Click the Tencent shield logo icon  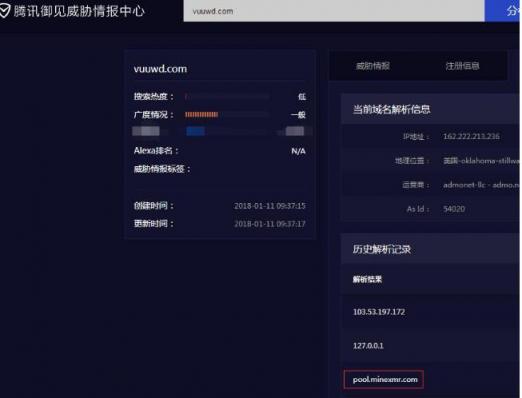click(x=5, y=11)
